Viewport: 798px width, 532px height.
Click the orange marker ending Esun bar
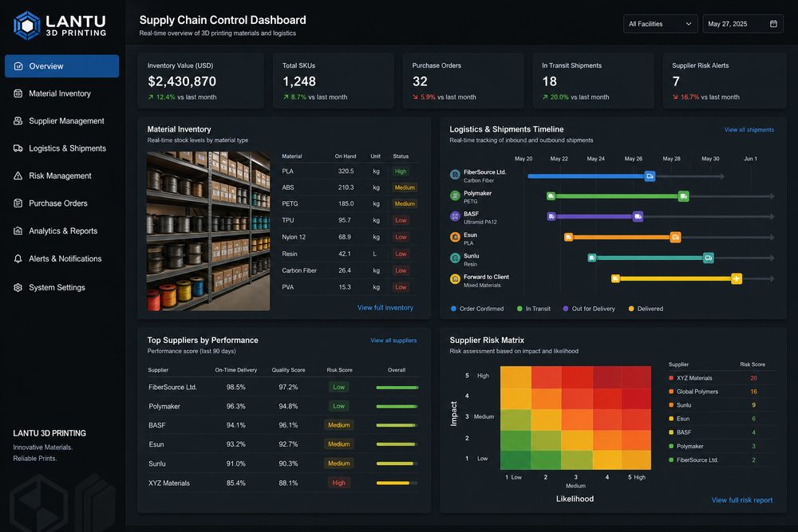click(x=675, y=238)
